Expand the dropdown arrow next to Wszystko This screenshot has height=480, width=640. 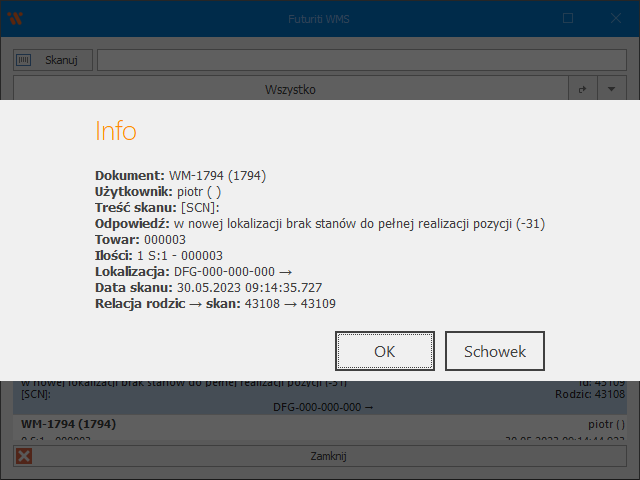click(611, 90)
